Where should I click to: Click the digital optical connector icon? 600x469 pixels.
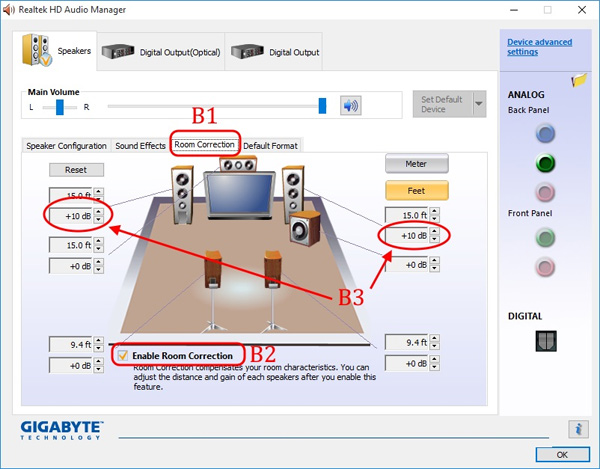pos(546,341)
